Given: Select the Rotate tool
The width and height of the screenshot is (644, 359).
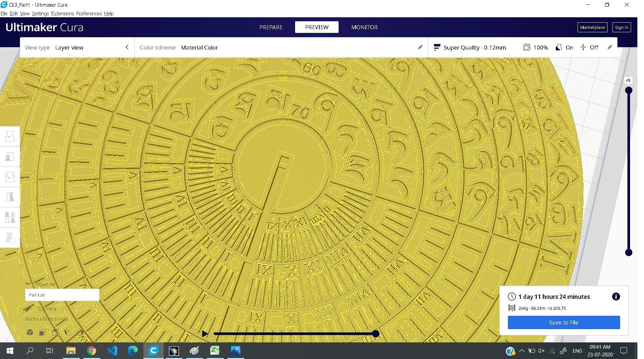Looking at the screenshot, I should (x=9, y=177).
